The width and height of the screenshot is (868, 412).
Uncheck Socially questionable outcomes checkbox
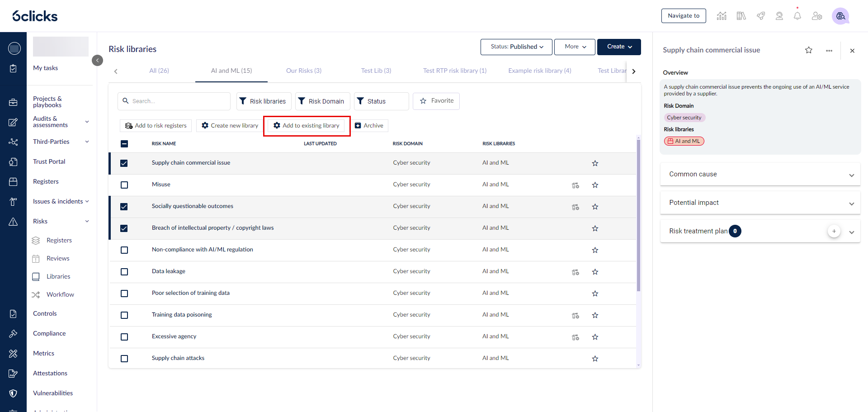click(x=124, y=207)
